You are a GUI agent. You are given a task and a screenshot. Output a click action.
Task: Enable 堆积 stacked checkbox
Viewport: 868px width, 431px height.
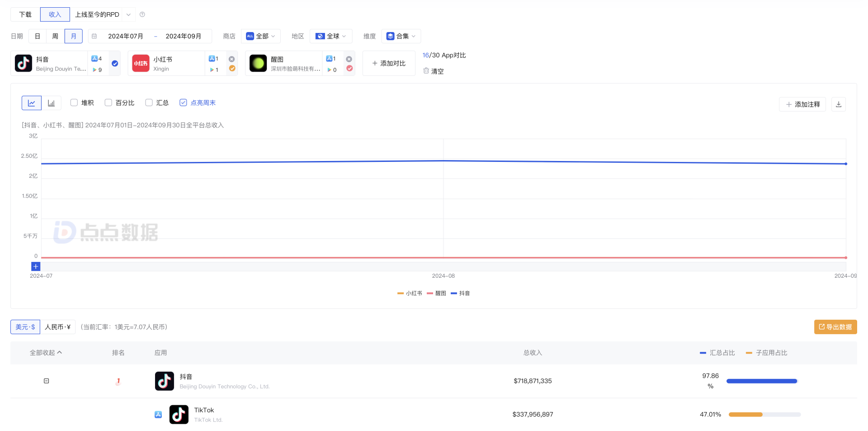click(x=74, y=103)
